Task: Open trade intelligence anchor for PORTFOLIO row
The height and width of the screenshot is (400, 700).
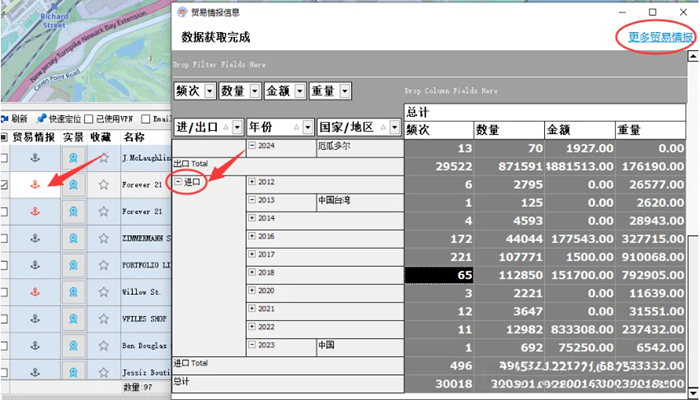Action: pyautogui.click(x=35, y=265)
